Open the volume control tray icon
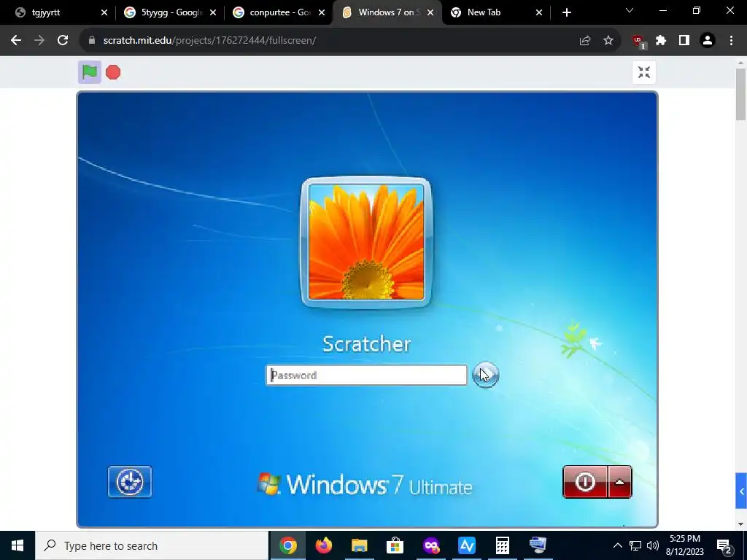The width and height of the screenshot is (747, 560). (653, 545)
